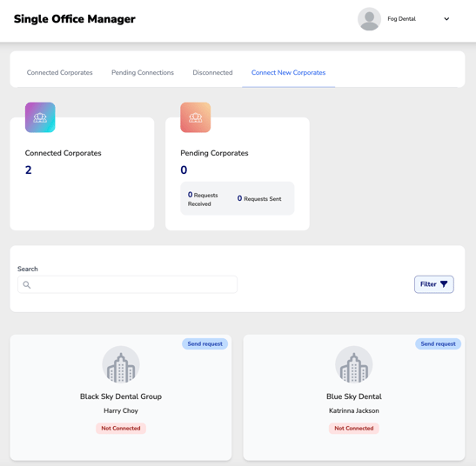The height and width of the screenshot is (466, 476).
Task: Click the Requests Sent count
Action: (x=239, y=198)
